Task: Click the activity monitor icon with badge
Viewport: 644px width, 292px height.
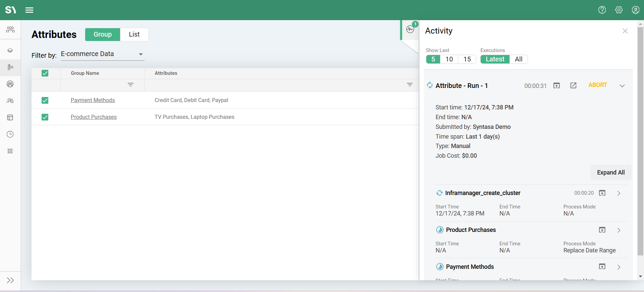Action: 410,30
